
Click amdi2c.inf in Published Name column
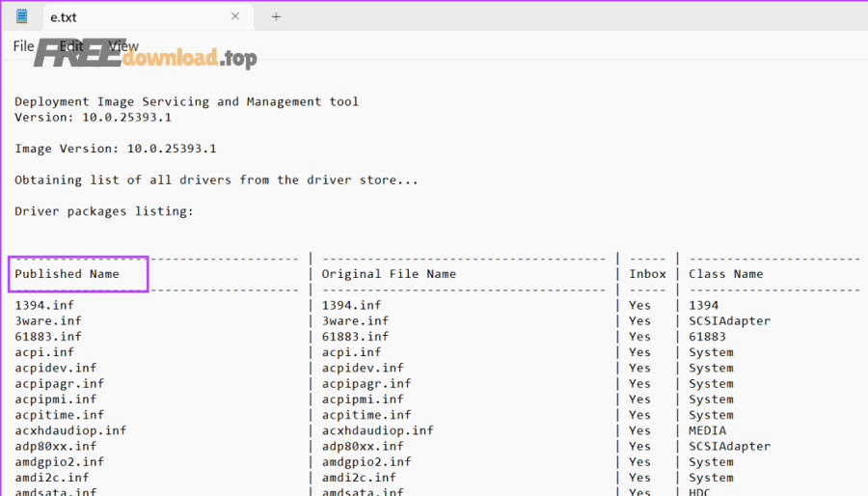point(52,478)
